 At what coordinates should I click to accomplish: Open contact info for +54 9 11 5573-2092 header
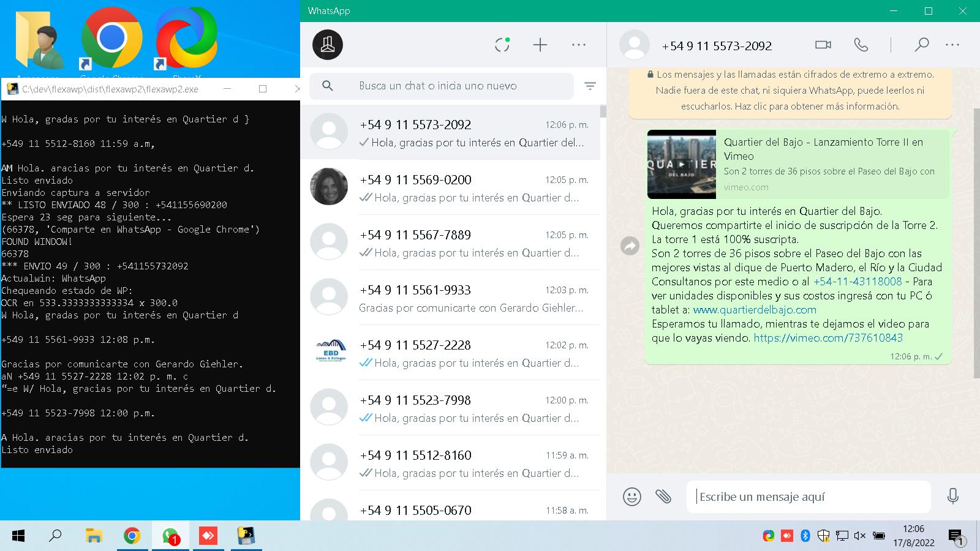click(717, 46)
